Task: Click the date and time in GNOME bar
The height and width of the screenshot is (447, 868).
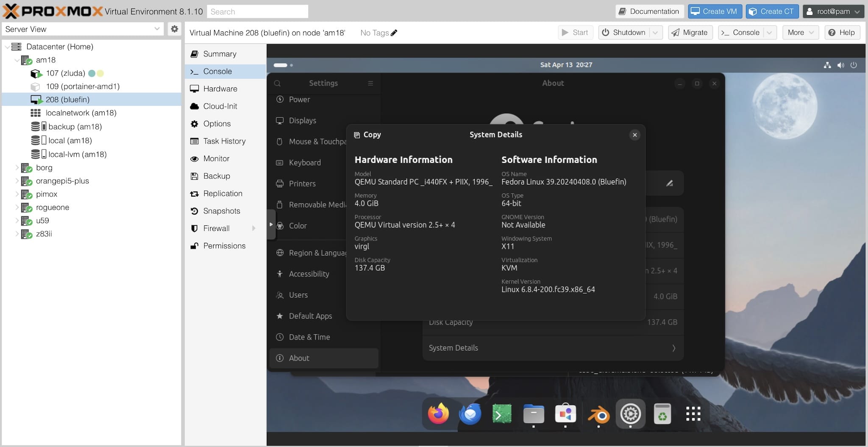Action: 566,65
